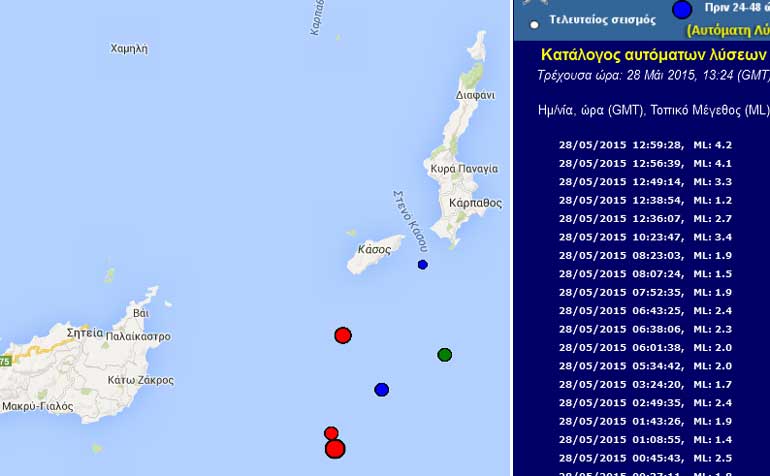Click the Κάσος island label
Image resolution: width=770 pixels, height=476 pixels.
(373, 249)
